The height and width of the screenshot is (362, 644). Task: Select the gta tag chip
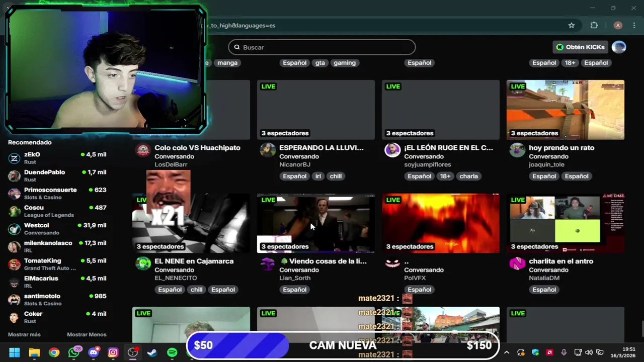(x=320, y=63)
